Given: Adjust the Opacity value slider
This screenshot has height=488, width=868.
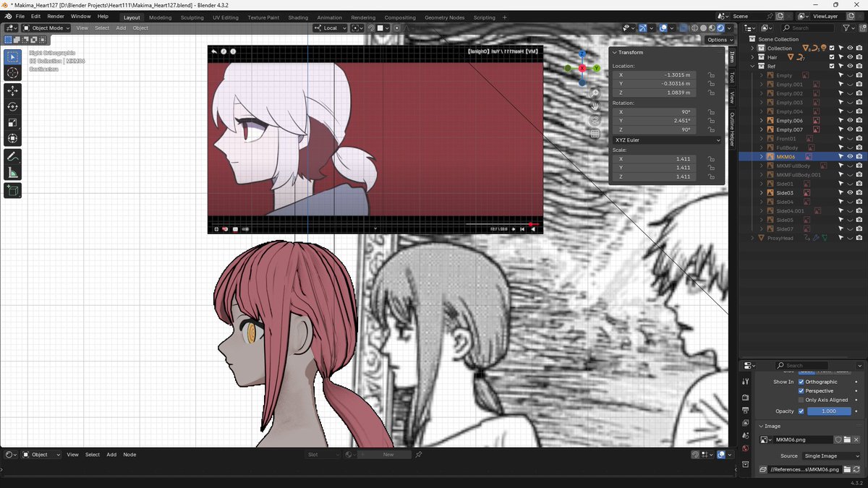Looking at the screenshot, I should pyautogui.click(x=829, y=411).
